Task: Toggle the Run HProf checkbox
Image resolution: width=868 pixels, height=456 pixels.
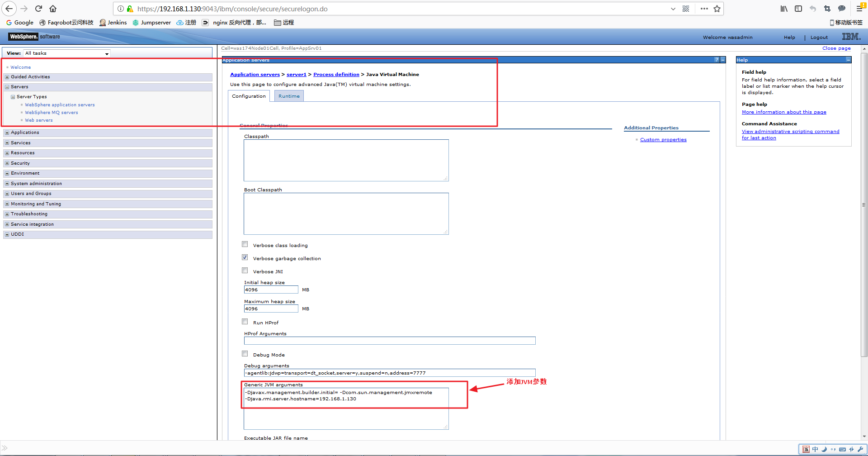Action: (x=245, y=322)
